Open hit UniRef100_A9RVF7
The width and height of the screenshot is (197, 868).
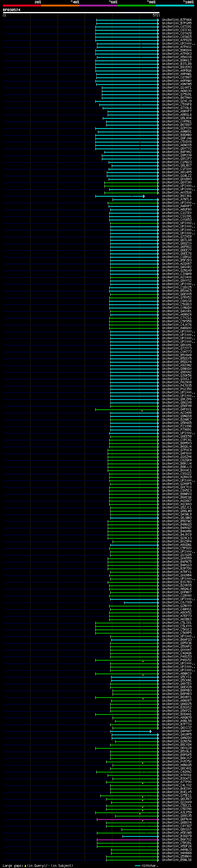[176, 111]
